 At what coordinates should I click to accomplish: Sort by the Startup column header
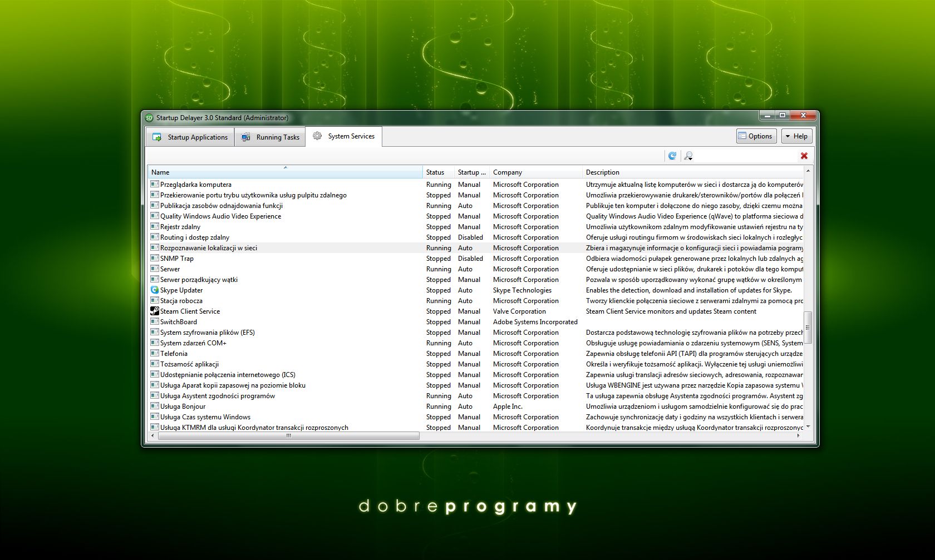point(472,172)
